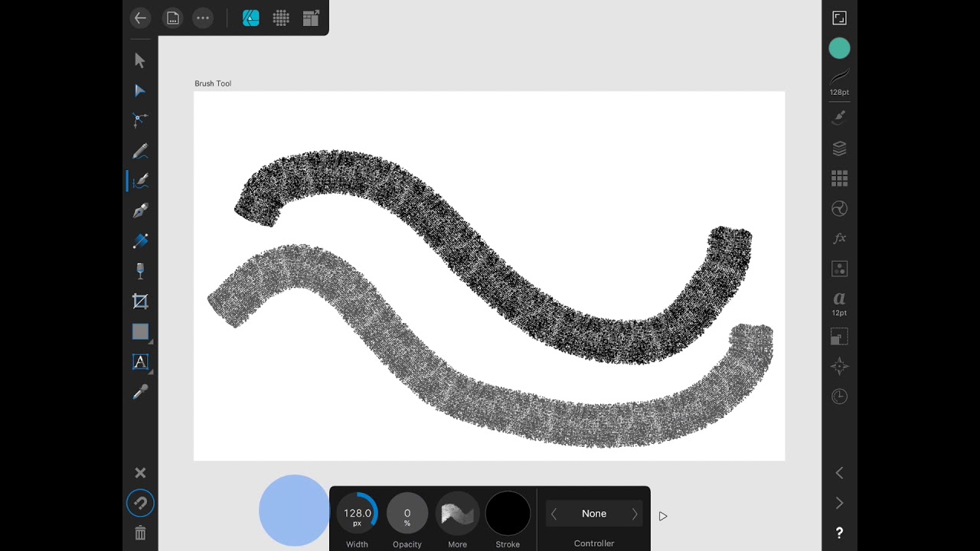Deselect using the X icon
The width and height of the screenshot is (980, 551).
coord(140,473)
